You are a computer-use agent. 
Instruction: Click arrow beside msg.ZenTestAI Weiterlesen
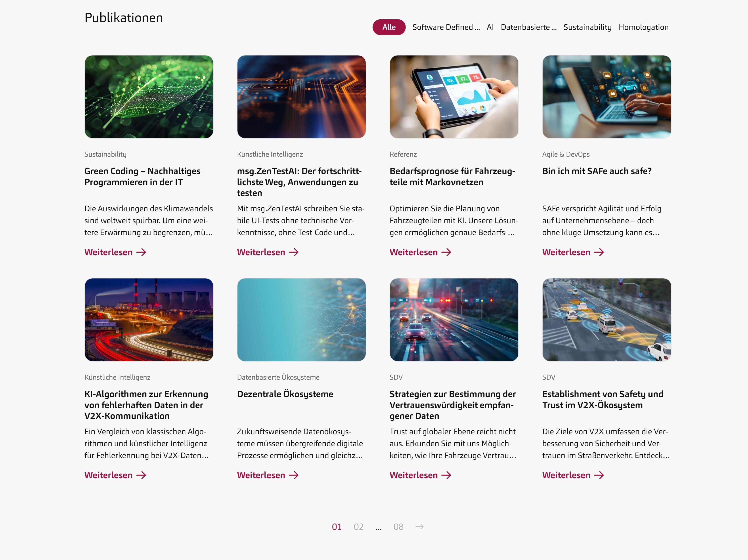coord(294,252)
